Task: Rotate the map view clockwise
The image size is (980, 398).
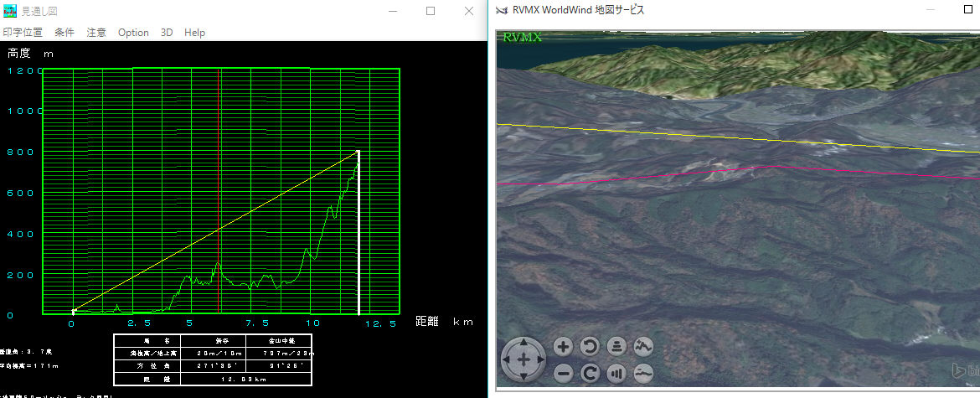Action: 590,373
